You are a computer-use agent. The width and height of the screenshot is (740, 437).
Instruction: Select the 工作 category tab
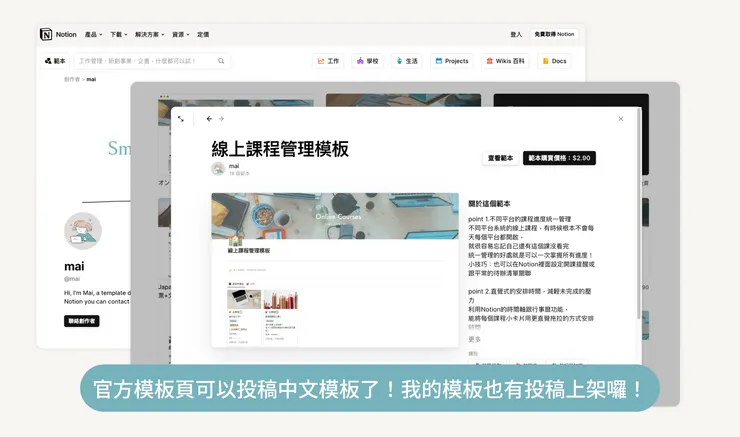point(328,61)
